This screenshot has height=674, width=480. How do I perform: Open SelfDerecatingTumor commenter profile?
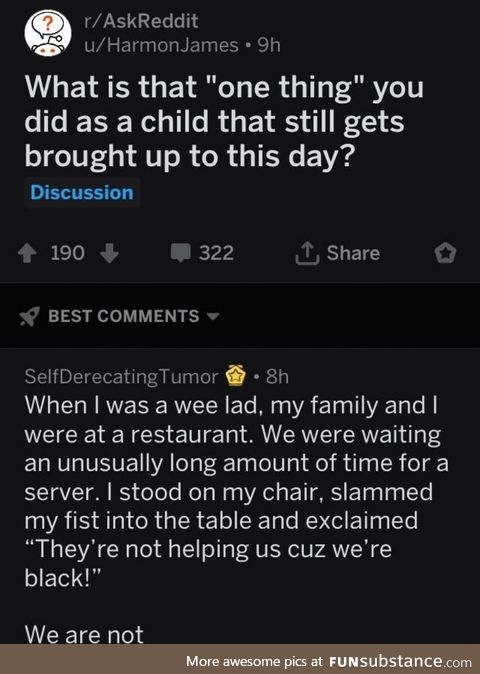tap(122, 377)
